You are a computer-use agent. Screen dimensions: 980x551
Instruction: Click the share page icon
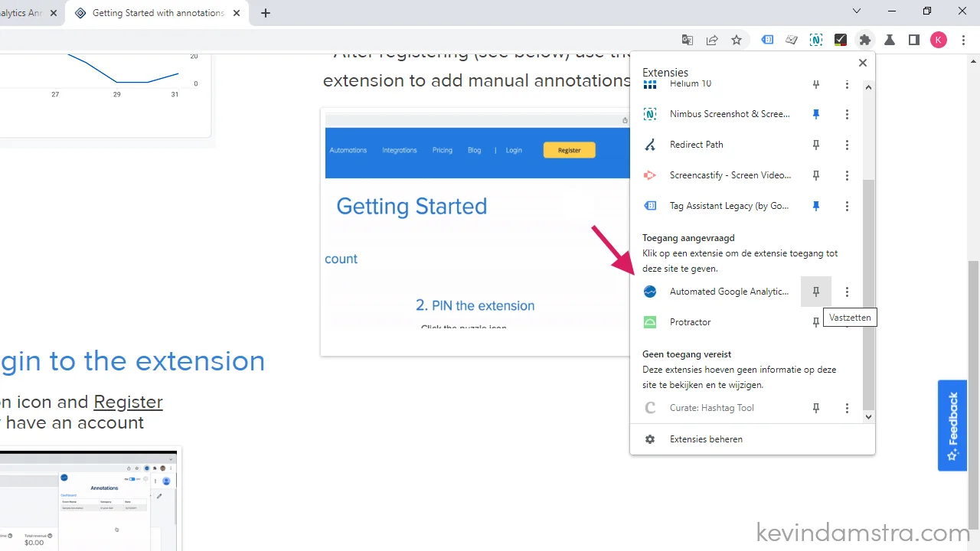[x=712, y=40]
